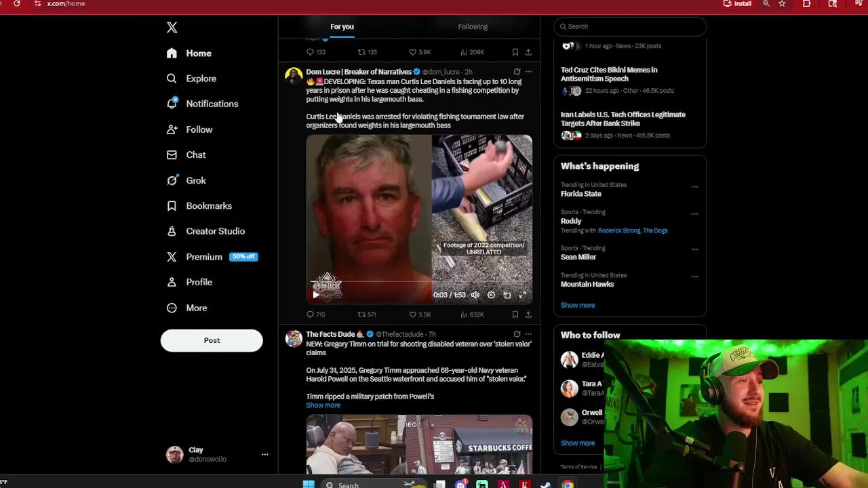Image resolution: width=868 pixels, height=488 pixels.
Task: View analytics of Dom Lucre post
Action: click(x=472, y=314)
